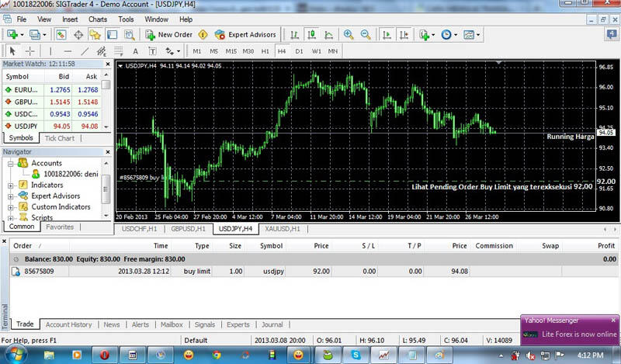The height and width of the screenshot is (364, 621).
Task: Toggle the Market Watch window icon
Action: point(61,35)
